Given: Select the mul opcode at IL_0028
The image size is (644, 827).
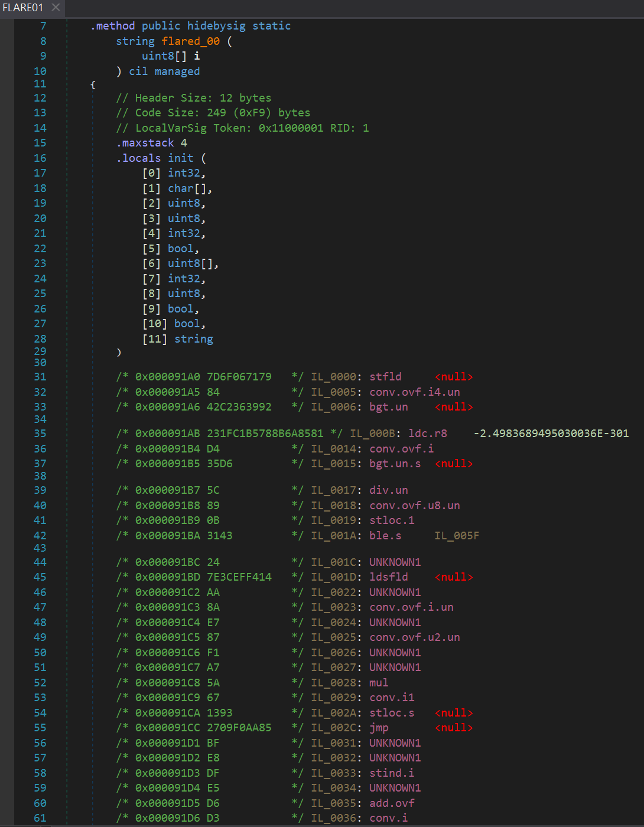Looking at the screenshot, I should pos(379,683).
